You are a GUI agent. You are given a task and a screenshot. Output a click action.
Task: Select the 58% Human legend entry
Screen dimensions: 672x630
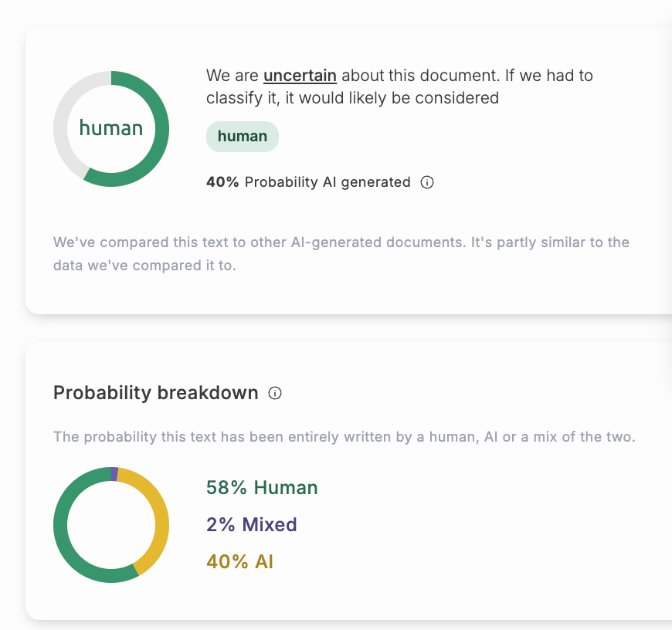[x=260, y=487]
